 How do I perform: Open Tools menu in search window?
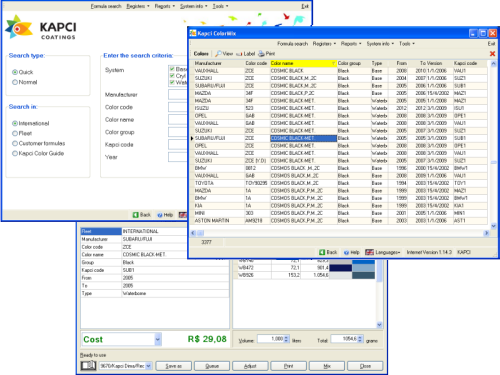(x=220, y=6)
